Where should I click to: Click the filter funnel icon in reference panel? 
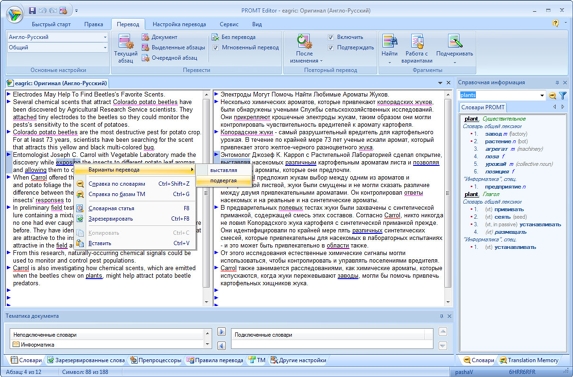tap(563, 95)
